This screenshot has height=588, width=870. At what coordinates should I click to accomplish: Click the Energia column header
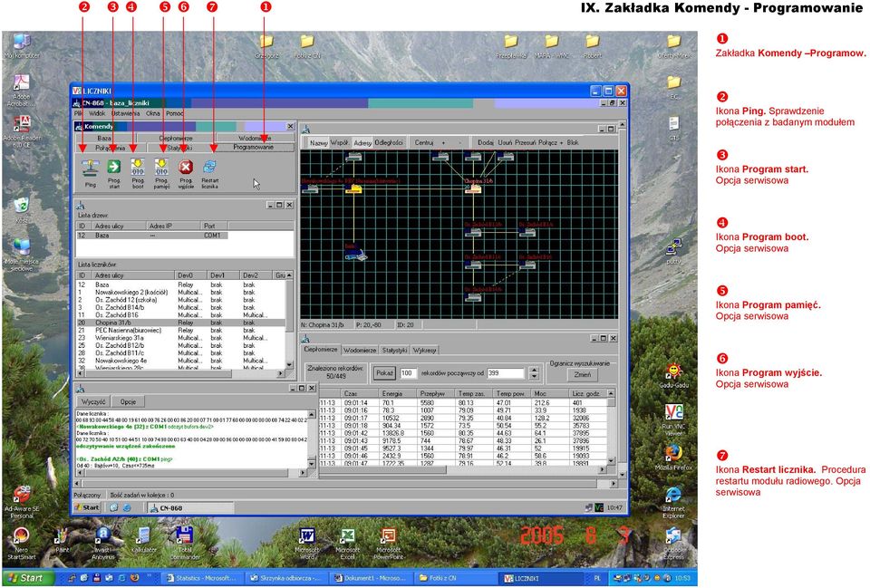[398, 393]
